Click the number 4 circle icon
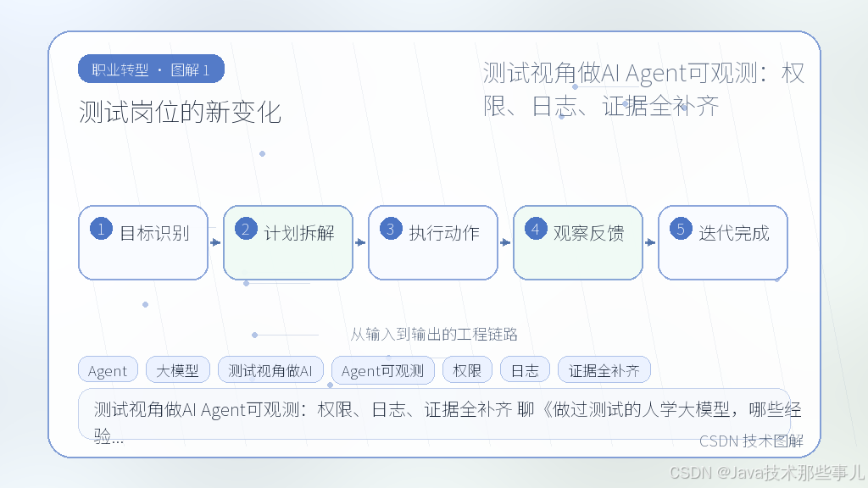Image resolution: width=868 pixels, height=488 pixels. click(x=536, y=229)
